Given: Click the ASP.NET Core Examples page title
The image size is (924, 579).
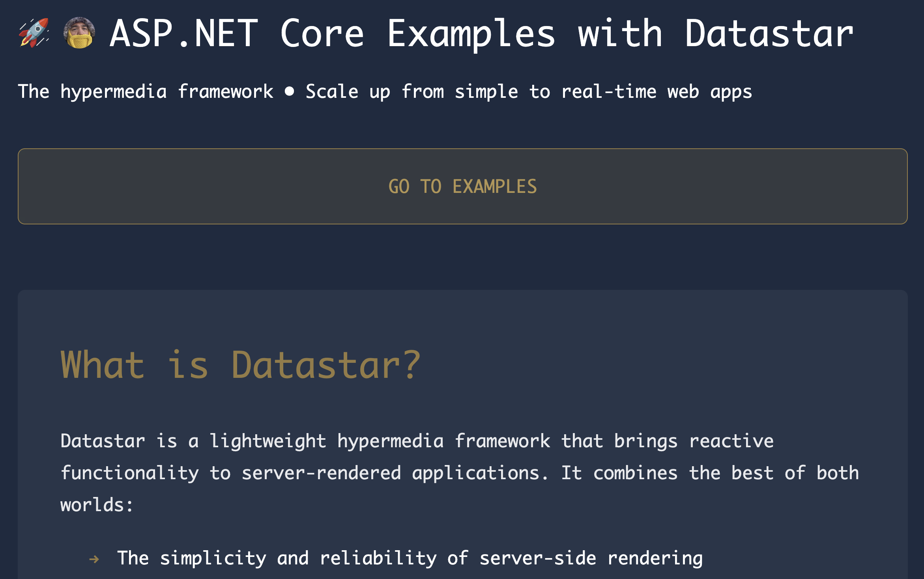Looking at the screenshot, I should (x=481, y=34).
